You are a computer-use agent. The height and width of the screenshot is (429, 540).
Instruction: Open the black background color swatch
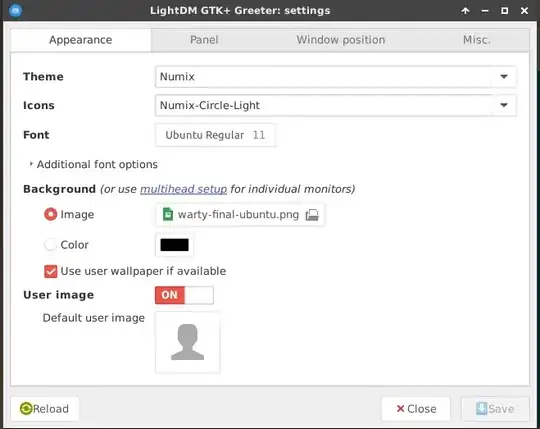pos(174,245)
